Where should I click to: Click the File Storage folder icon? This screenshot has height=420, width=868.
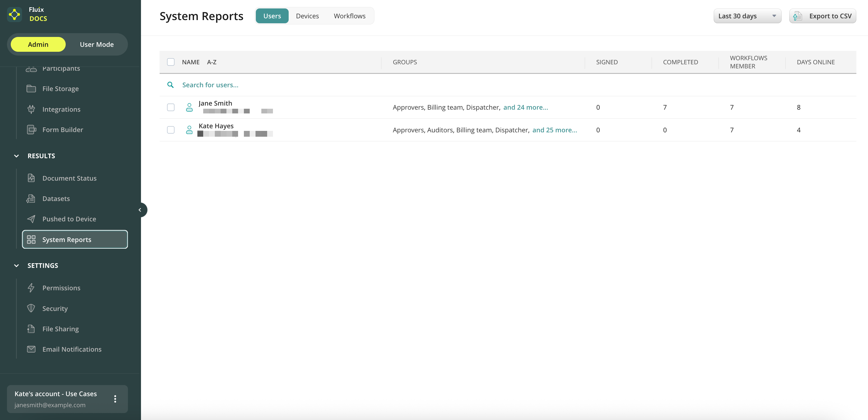click(31, 89)
